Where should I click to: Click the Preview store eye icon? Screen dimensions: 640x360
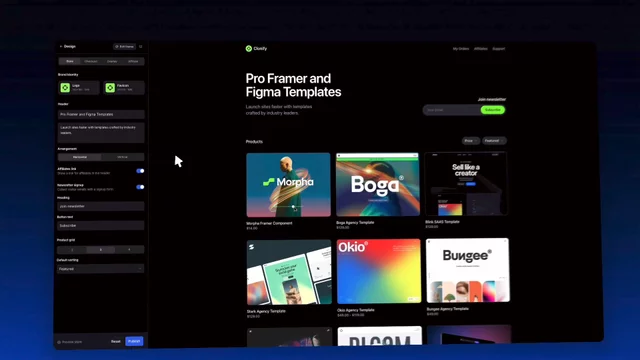59,342
